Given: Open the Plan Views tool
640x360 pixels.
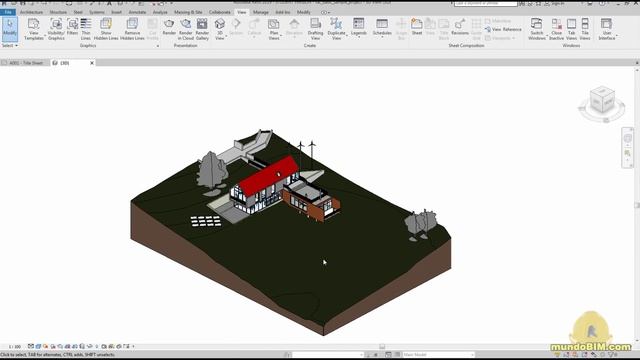Looking at the screenshot, I should click(274, 29).
